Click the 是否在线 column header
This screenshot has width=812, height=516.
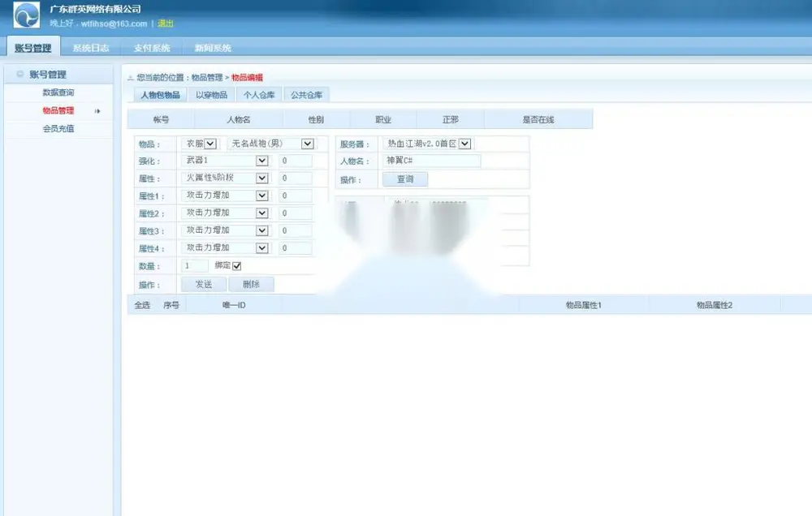point(538,119)
